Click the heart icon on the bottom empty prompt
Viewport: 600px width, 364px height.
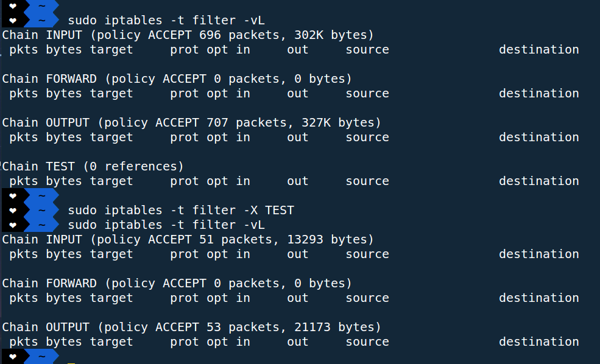click(x=13, y=357)
